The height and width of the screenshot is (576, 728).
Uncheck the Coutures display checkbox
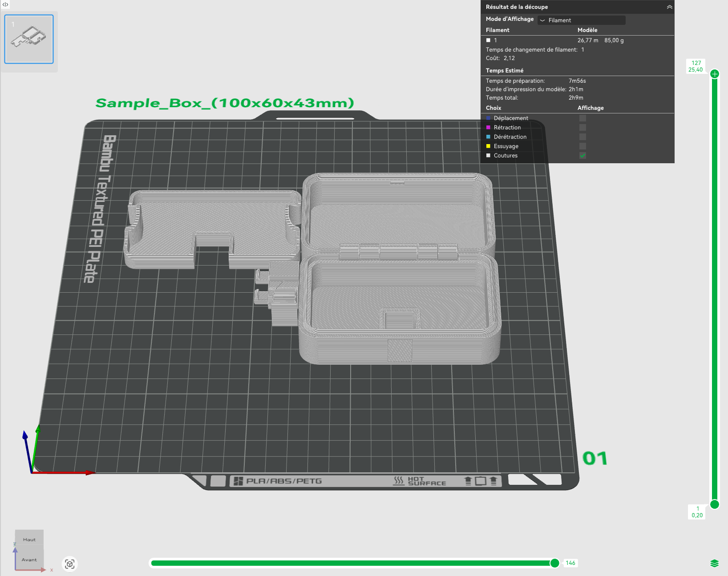pos(582,156)
